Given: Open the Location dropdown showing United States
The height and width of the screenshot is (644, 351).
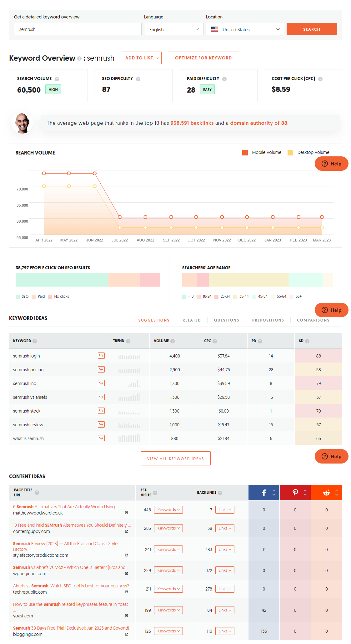Looking at the screenshot, I should (x=245, y=29).
